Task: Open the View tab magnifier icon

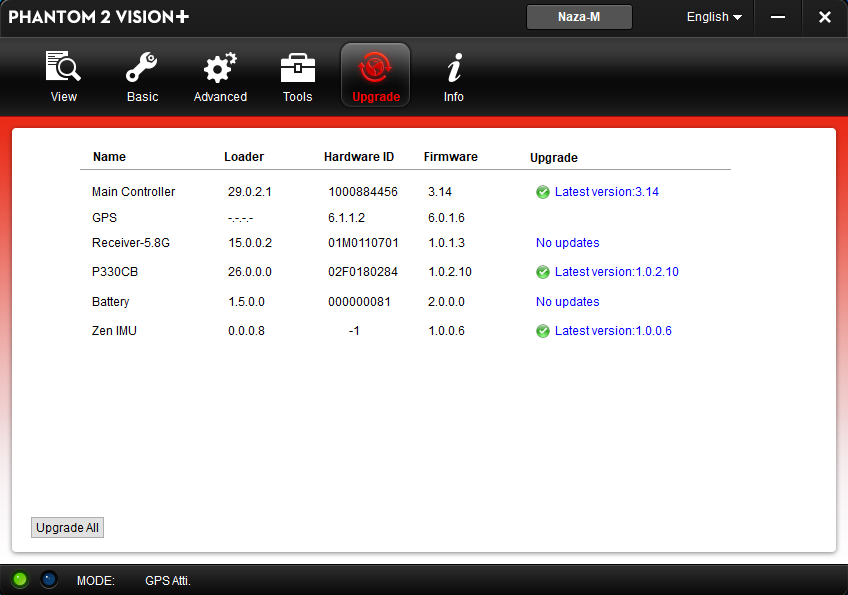Action: pyautogui.click(x=63, y=67)
